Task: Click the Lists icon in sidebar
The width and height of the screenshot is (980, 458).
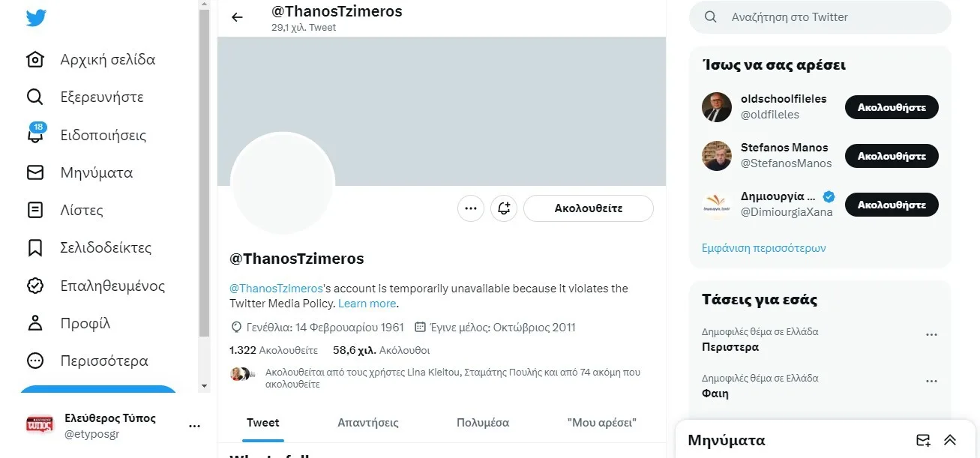Action: (35, 211)
